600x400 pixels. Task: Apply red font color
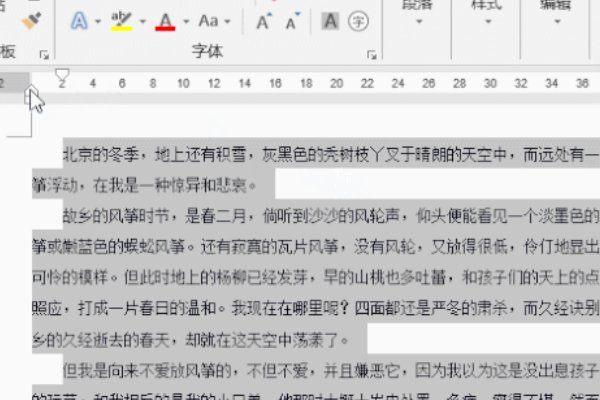tap(165, 21)
